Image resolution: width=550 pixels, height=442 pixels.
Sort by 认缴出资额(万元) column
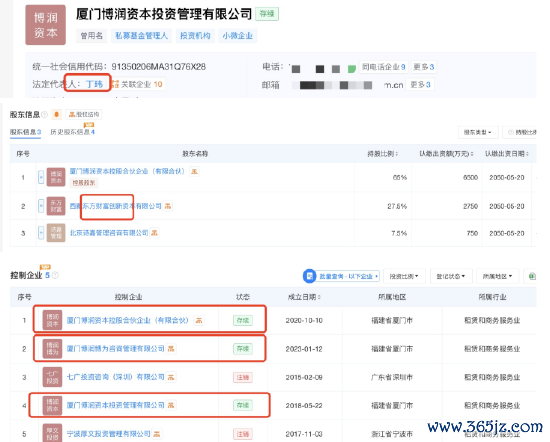(x=446, y=154)
